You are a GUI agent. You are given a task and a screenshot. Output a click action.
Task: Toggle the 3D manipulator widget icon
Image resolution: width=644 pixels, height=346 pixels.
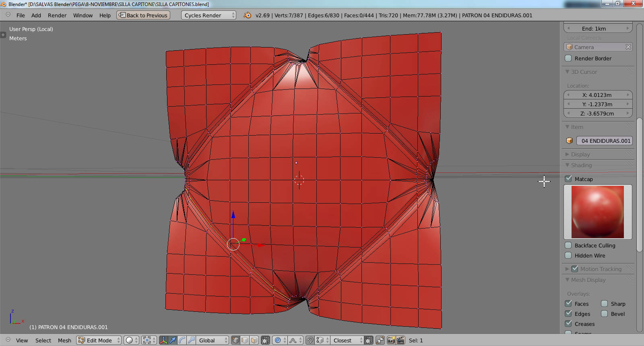pyautogui.click(x=163, y=340)
